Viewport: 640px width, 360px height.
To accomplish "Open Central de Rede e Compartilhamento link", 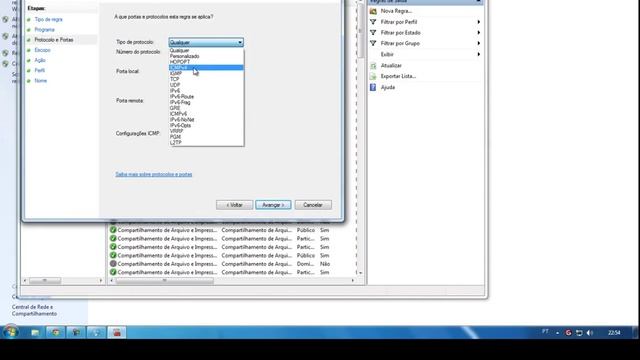I will [34, 310].
